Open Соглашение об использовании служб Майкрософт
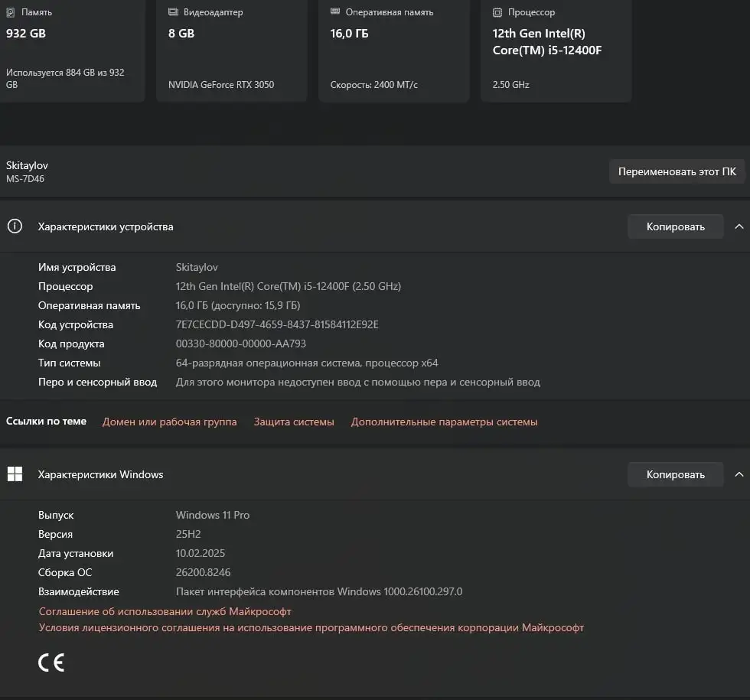Image resolution: width=750 pixels, height=700 pixels. coord(165,611)
